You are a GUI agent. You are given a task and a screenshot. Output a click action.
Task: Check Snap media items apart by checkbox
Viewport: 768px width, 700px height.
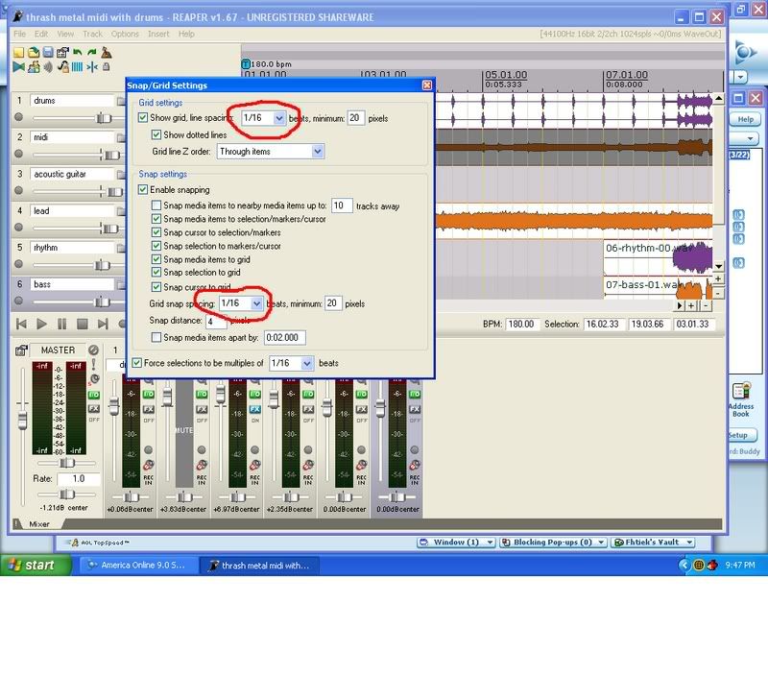pos(156,337)
